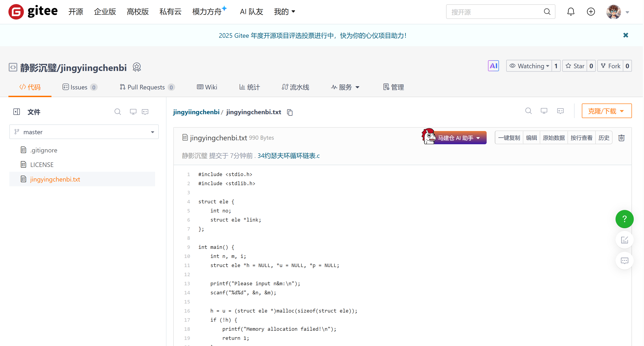Image resolution: width=644 pixels, height=346 pixels.
Task: Click the 一键复制 button
Action: (509, 138)
